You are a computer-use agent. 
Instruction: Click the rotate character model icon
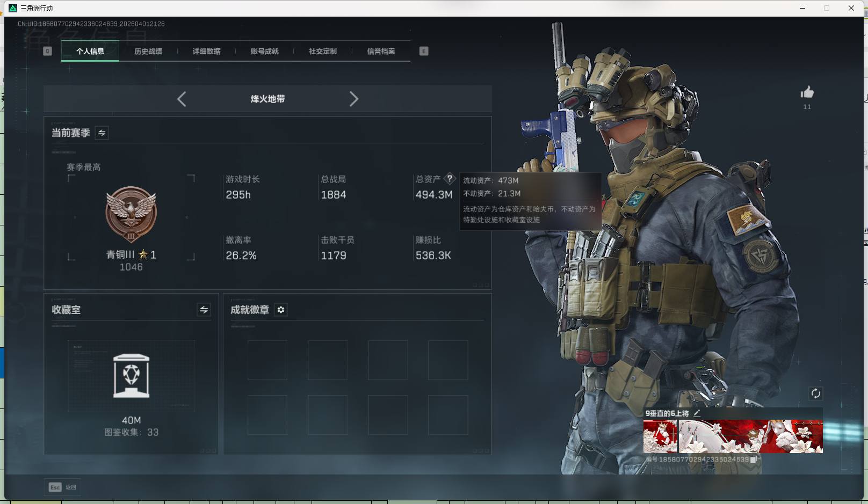815,393
